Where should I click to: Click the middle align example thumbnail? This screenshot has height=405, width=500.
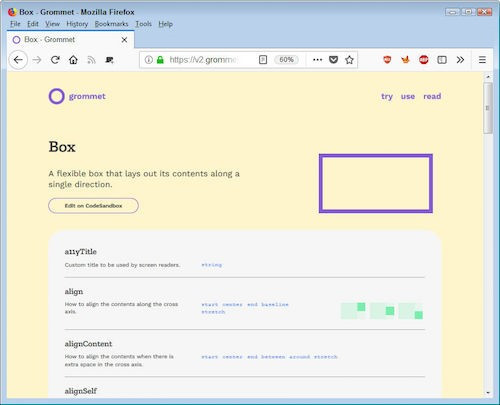[x=382, y=311]
